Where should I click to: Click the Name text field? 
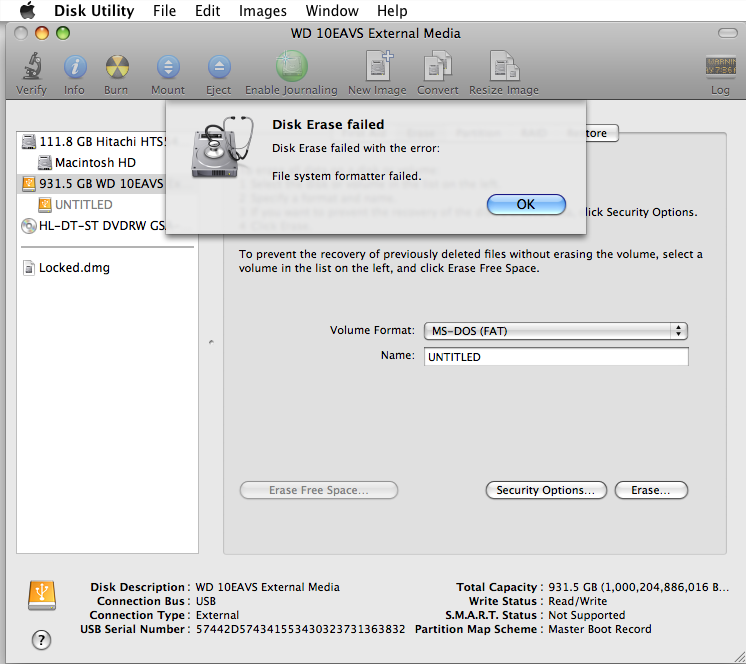pyautogui.click(x=556, y=357)
